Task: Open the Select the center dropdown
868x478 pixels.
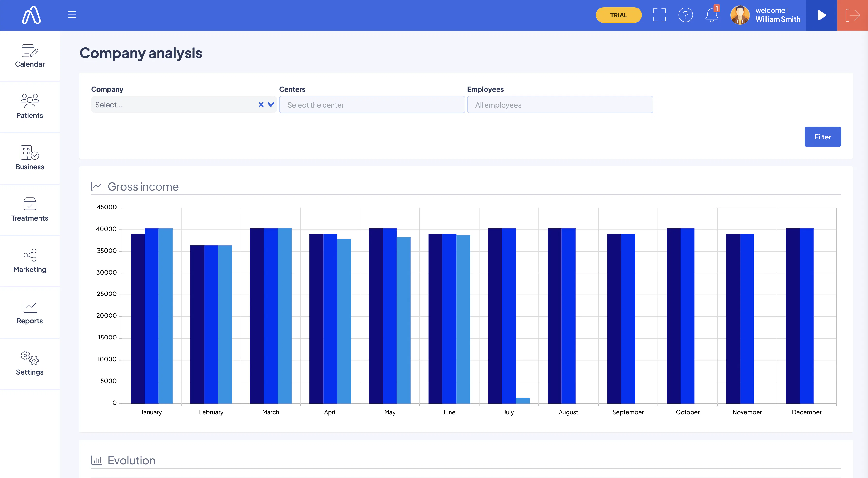Action: pos(372,105)
